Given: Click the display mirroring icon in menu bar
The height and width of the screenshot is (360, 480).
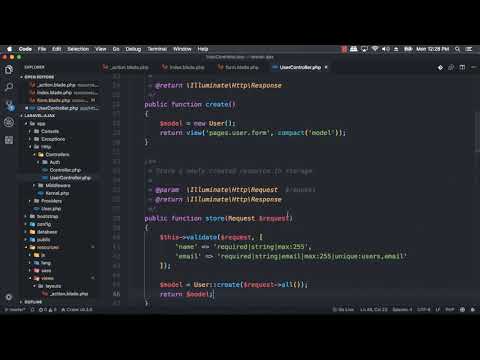Looking at the screenshot, I should click(364, 49).
